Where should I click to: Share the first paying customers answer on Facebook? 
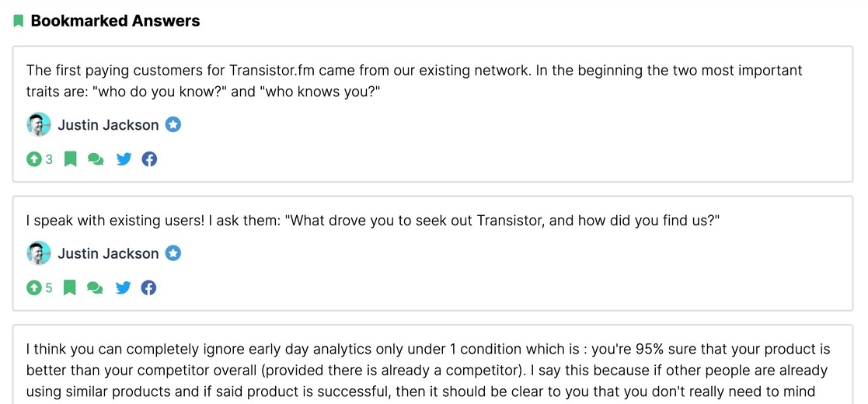(x=149, y=159)
